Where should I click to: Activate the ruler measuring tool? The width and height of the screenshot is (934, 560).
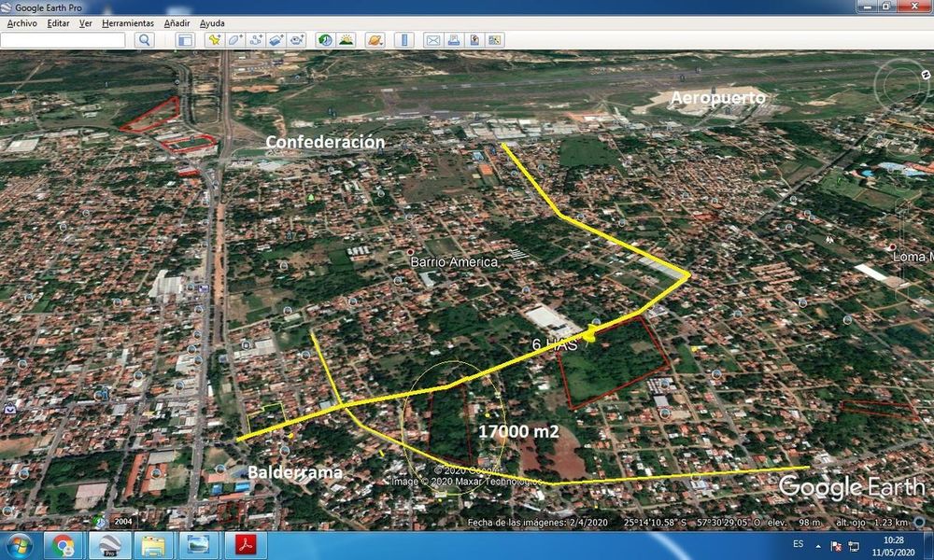pos(403,40)
